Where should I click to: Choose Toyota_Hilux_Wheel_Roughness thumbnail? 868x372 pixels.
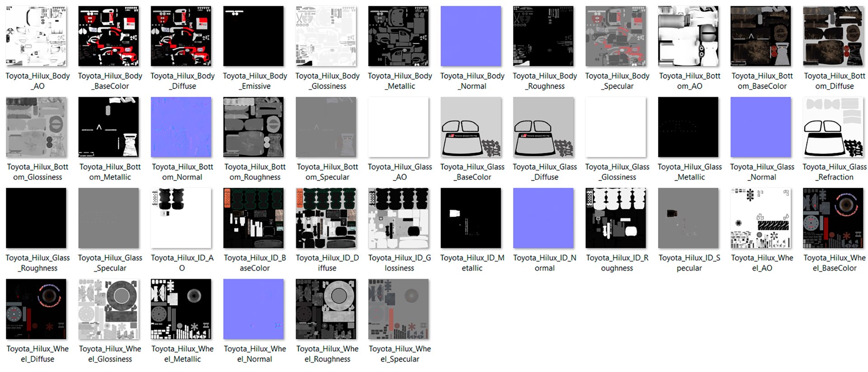(x=326, y=309)
